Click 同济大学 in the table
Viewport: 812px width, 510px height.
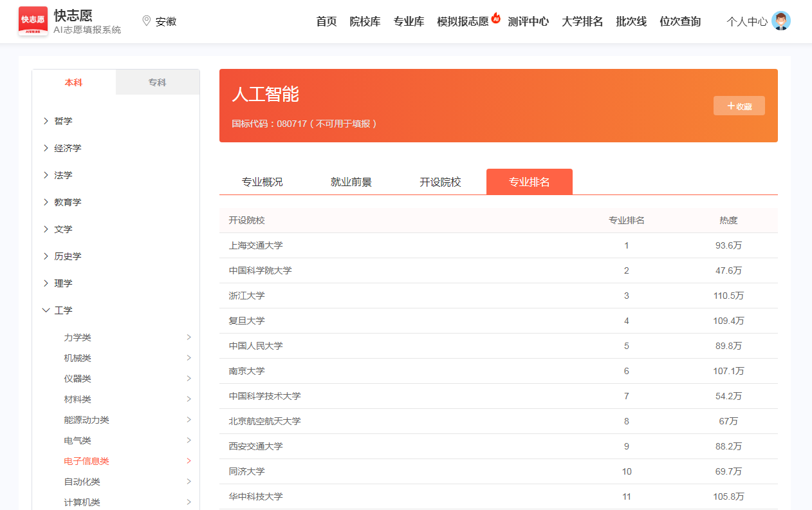coord(246,471)
